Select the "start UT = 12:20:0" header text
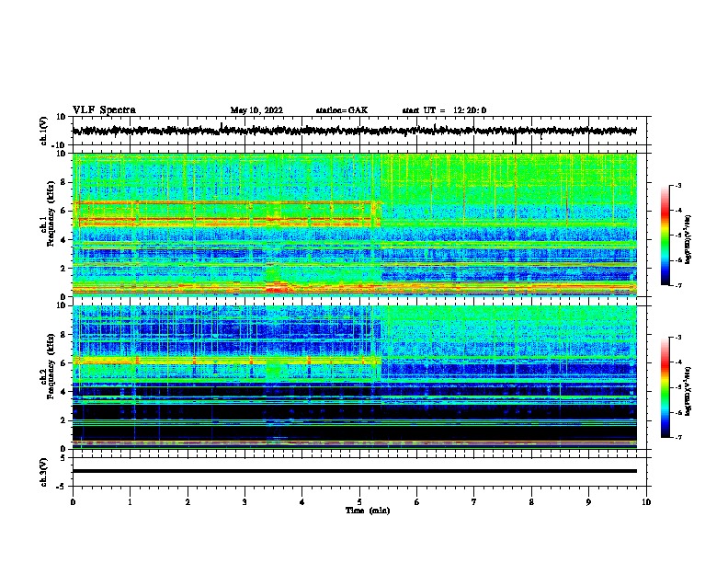Viewport: 728px width, 563px height. (444, 110)
